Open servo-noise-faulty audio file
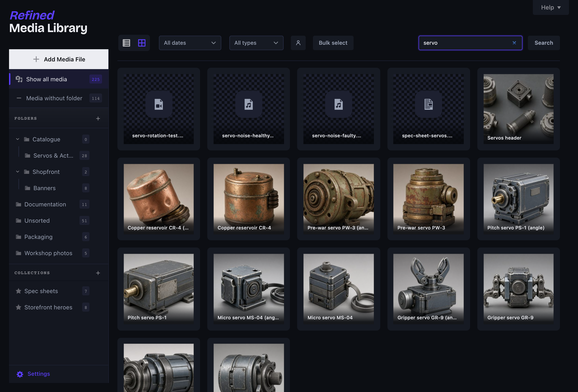Viewport: 578px width, 392px height. tap(338, 109)
